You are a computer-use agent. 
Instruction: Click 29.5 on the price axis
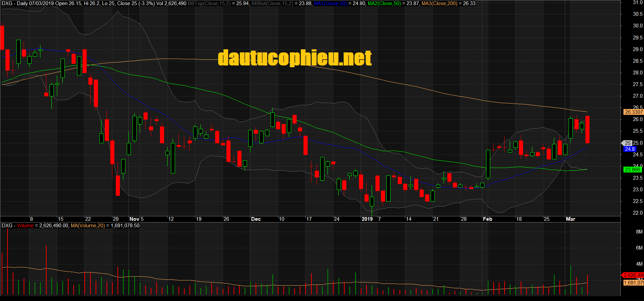637,38
